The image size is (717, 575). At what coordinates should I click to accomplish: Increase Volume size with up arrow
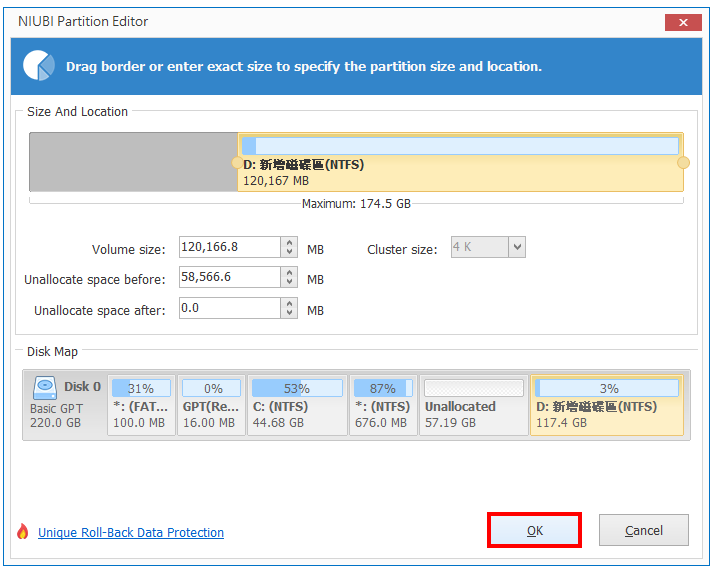pos(289,242)
